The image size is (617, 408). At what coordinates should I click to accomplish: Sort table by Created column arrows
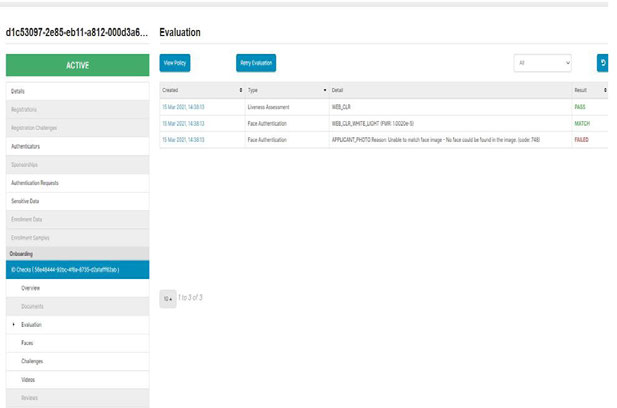[240, 90]
